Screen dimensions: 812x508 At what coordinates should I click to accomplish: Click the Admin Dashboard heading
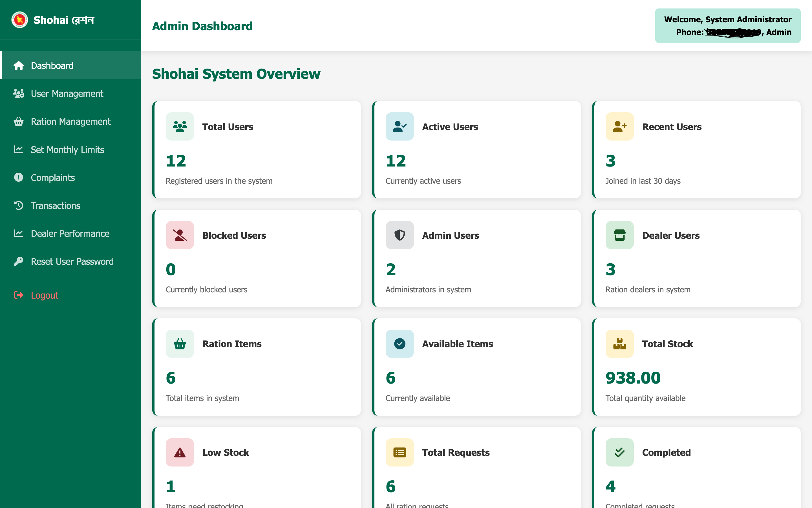coord(202,26)
